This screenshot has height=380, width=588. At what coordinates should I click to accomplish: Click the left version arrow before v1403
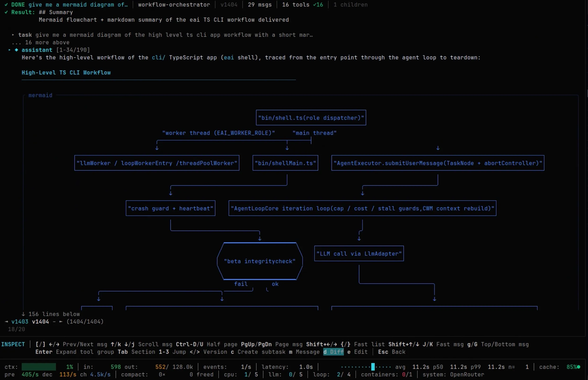click(x=6, y=322)
